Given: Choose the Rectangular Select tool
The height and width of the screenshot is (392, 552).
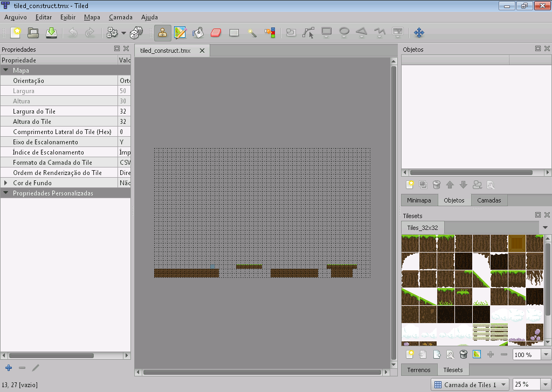Looking at the screenshot, I should pyautogui.click(x=234, y=32).
